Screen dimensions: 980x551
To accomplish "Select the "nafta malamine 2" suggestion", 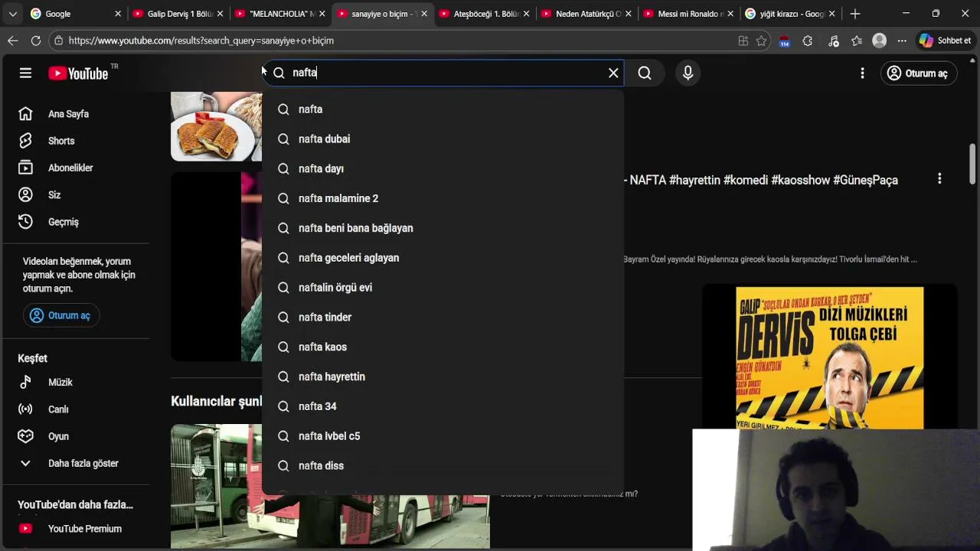I will tap(443, 198).
